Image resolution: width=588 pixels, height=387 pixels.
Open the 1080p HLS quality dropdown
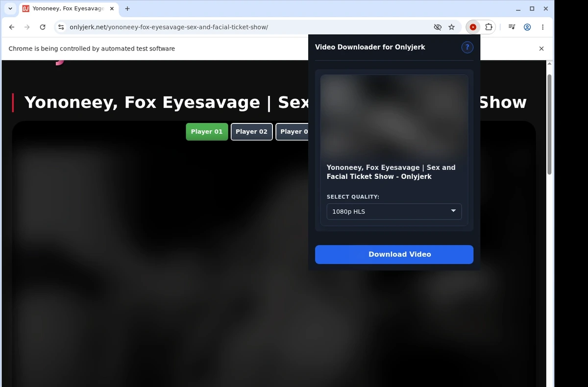point(394,212)
